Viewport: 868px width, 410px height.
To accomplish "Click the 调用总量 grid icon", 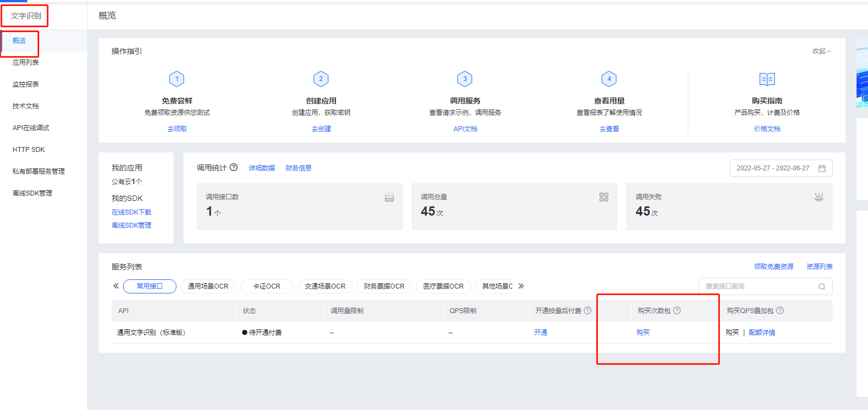I will 604,197.
